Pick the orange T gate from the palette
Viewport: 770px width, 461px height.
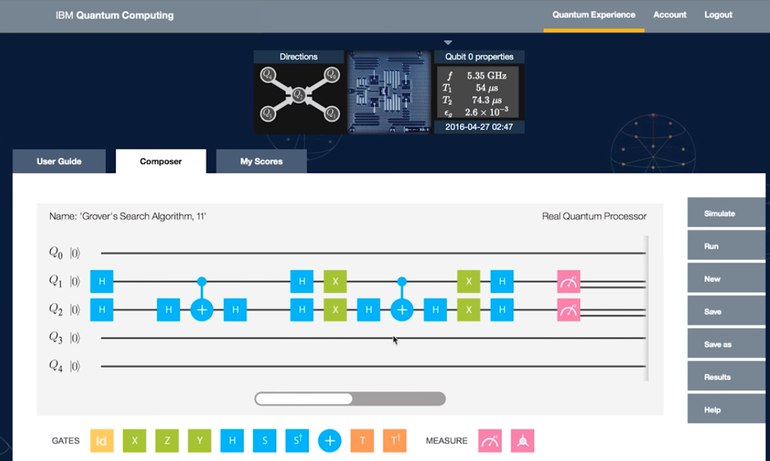(x=362, y=440)
